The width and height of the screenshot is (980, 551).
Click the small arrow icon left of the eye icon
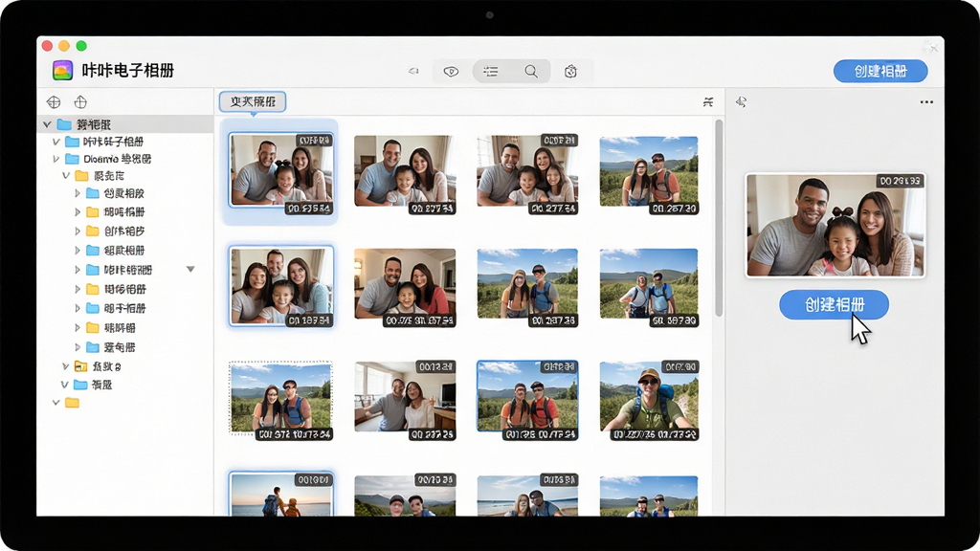[413, 71]
